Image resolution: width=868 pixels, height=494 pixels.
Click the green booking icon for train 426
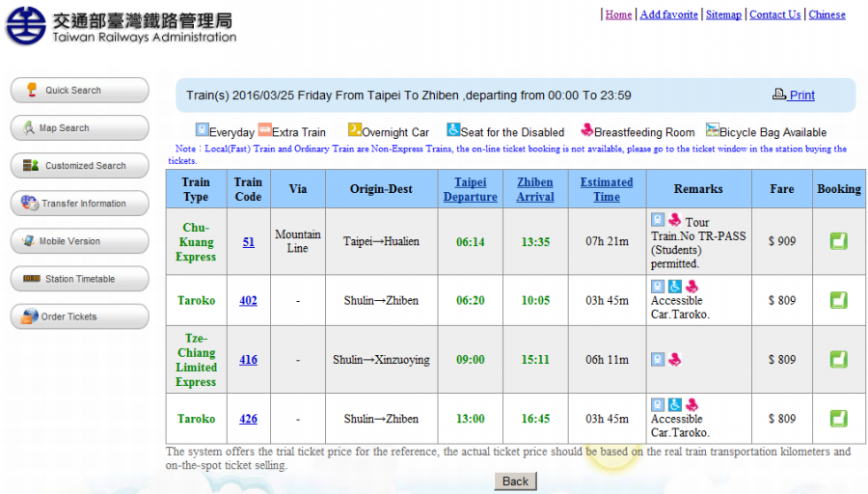coord(839,419)
